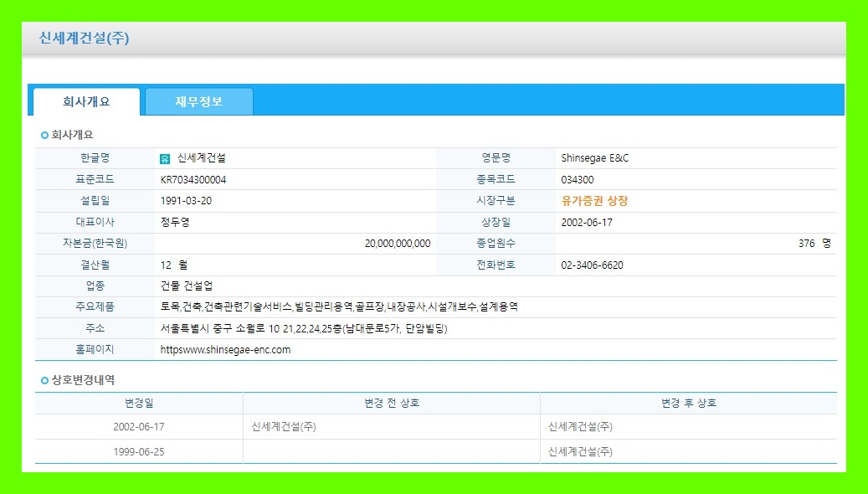
Task: Click CEO name 정두영
Action: pos(175,222)
